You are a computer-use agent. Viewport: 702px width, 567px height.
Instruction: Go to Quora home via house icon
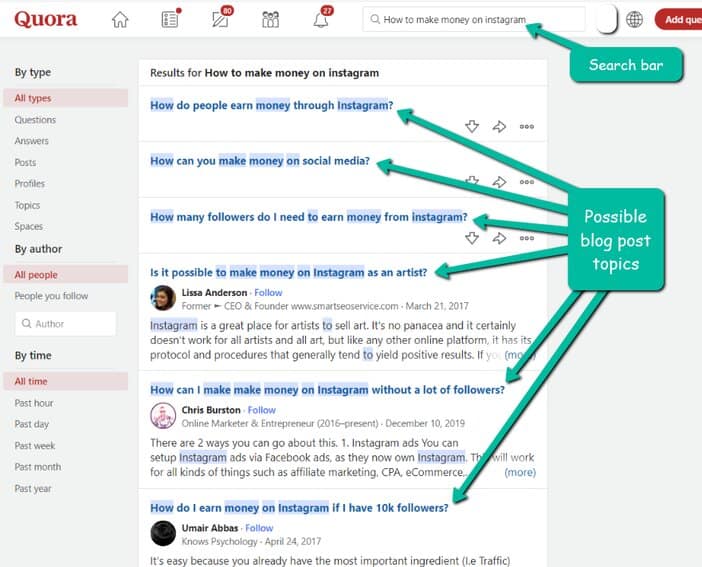[x=120, y=20]
